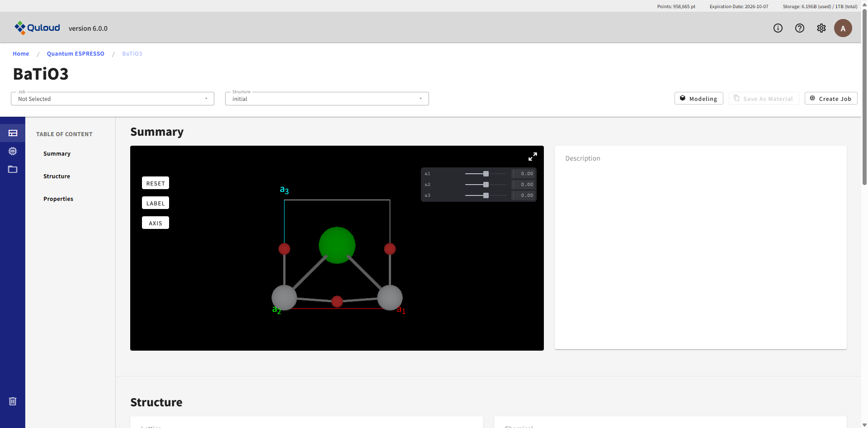The width and height of the screenshot is (868, 428).
Task: Toggle atom labels with the LABEL button
Action: click(155, 203)
